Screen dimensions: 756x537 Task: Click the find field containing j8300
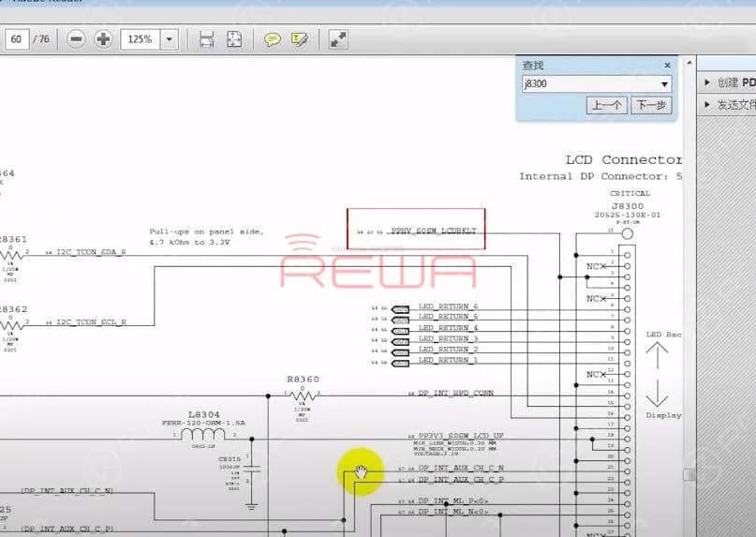coord(591,84)
